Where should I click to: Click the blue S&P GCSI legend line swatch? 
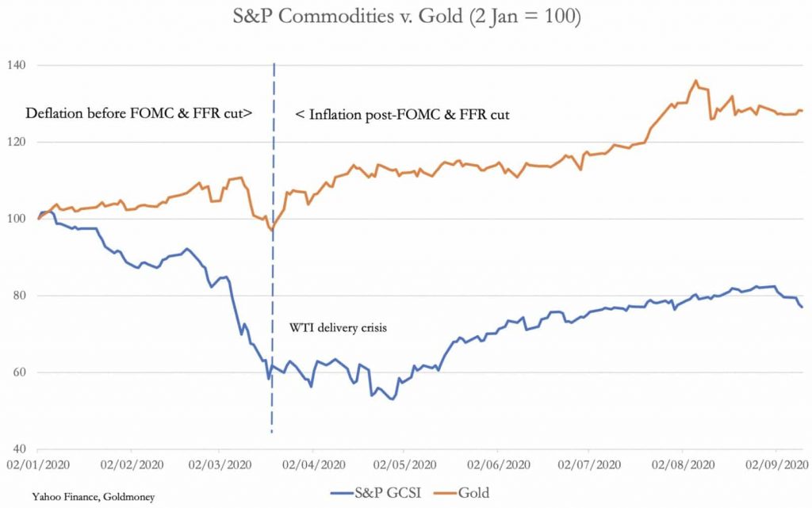pos(343,493)
